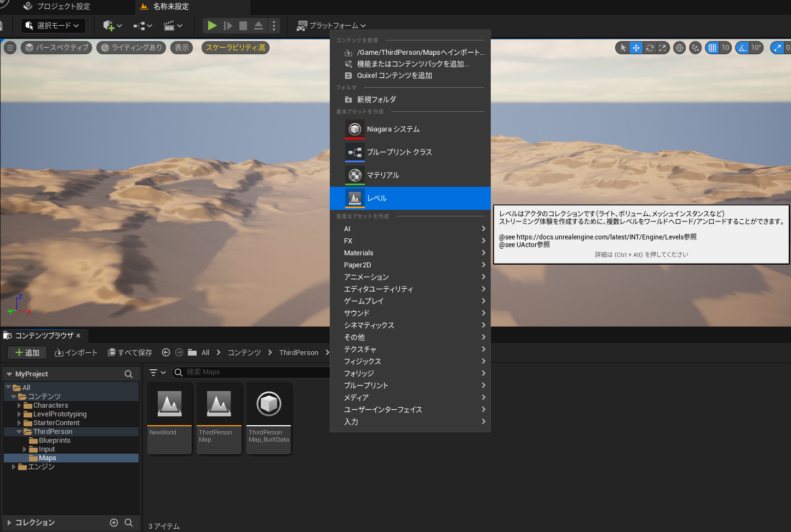Expand the コレクション section

click(x=9, y=523)
